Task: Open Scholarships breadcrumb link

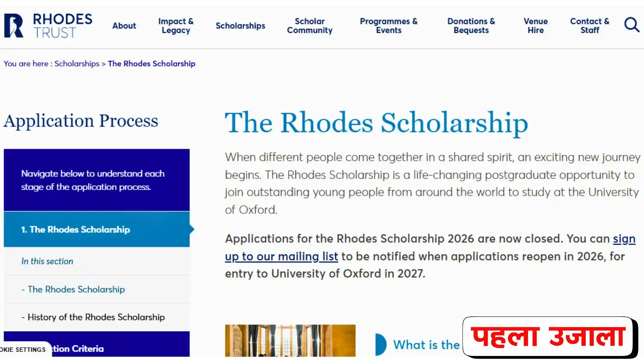Action: point(76,64)
